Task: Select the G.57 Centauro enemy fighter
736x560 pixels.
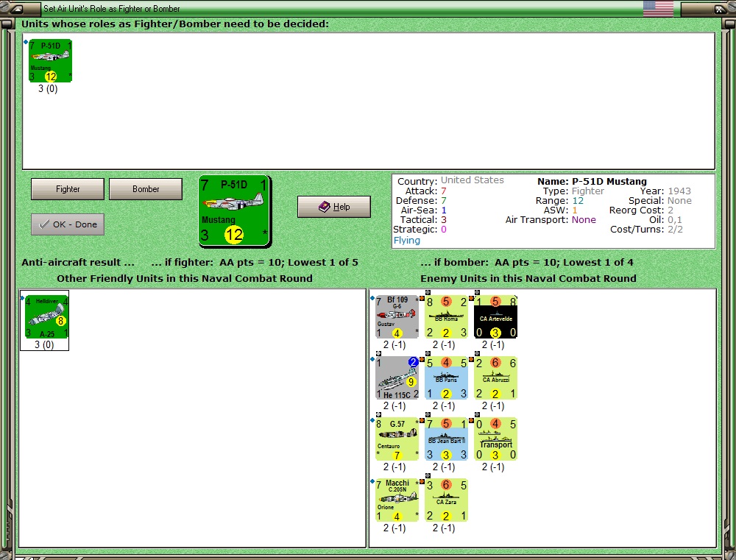Action: pyautogui.click(x=397, y=439)
